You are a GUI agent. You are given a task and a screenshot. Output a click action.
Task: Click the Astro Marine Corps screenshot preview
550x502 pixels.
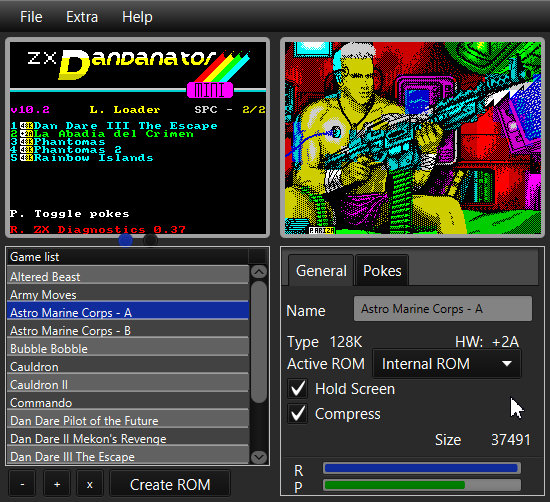coord(412,138)
